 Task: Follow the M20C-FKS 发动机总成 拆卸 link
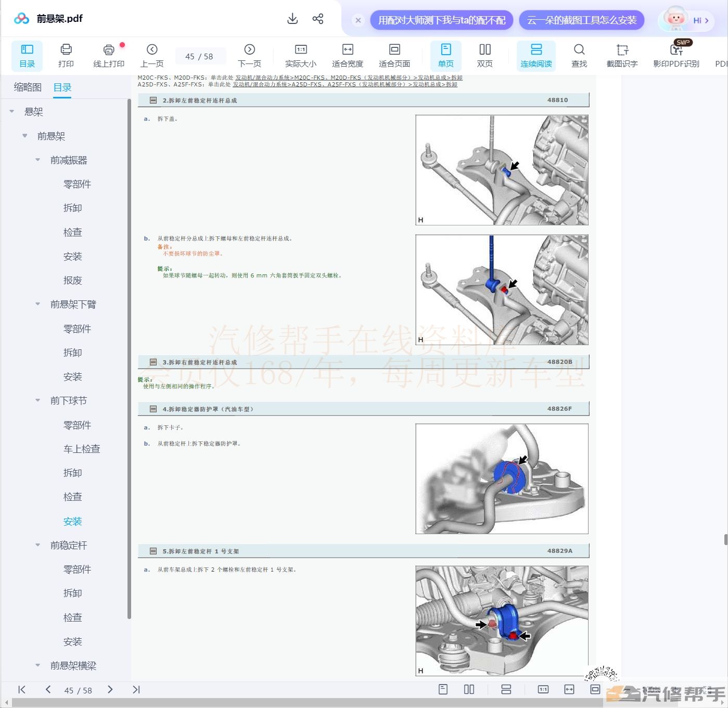tap(349, 78)
